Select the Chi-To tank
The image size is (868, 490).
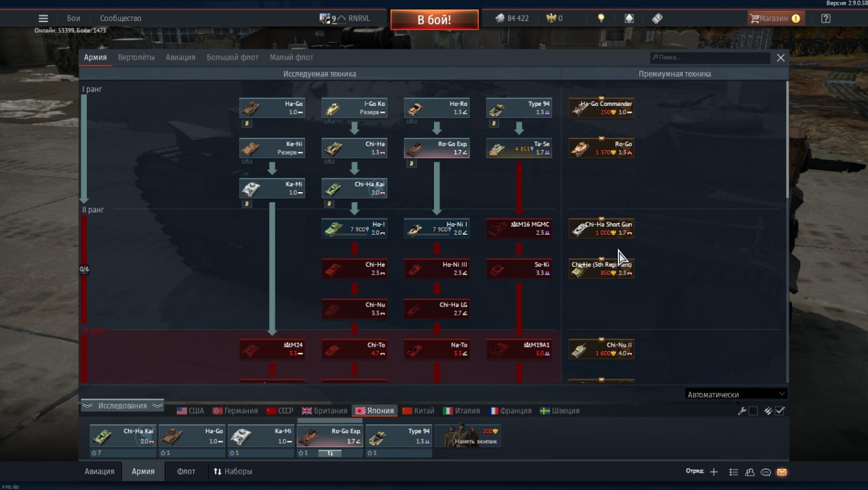[x=354, y=349]
